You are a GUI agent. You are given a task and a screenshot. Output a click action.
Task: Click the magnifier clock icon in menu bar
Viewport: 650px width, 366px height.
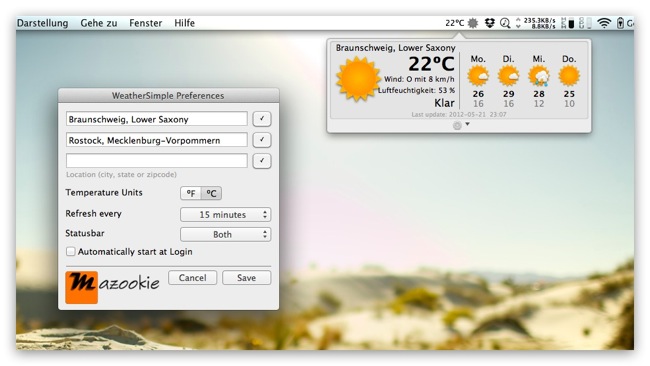pyautogui.click(x=505, y=23)
